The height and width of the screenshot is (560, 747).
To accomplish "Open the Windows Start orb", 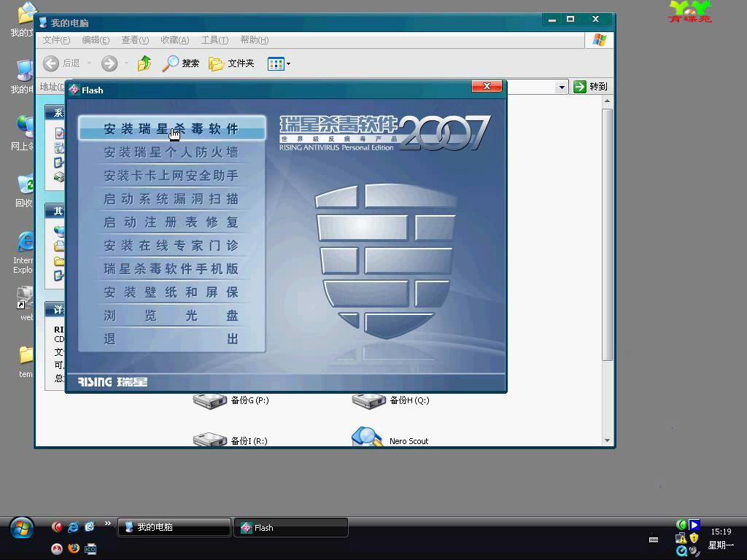I will tap(22, 528).
